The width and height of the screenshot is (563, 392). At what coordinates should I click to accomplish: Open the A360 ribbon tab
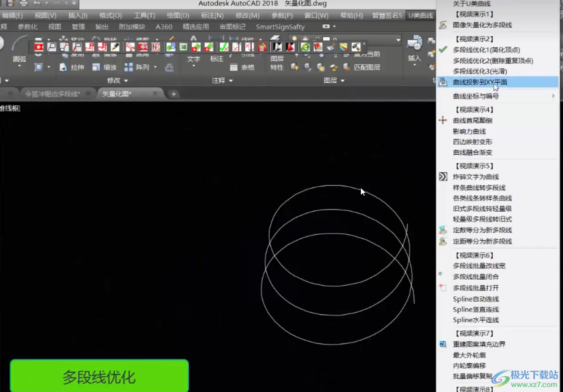(x=164, y=27)
